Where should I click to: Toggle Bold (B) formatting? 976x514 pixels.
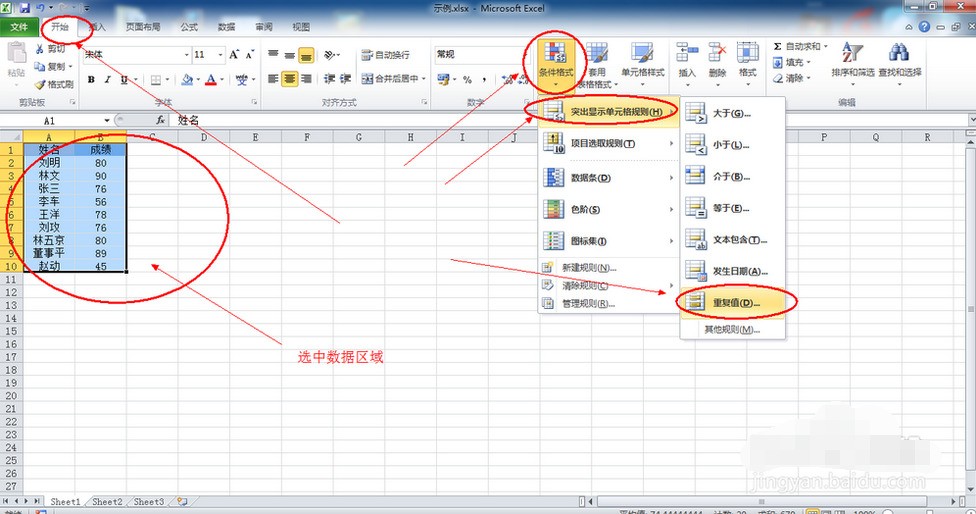(92, 80)
